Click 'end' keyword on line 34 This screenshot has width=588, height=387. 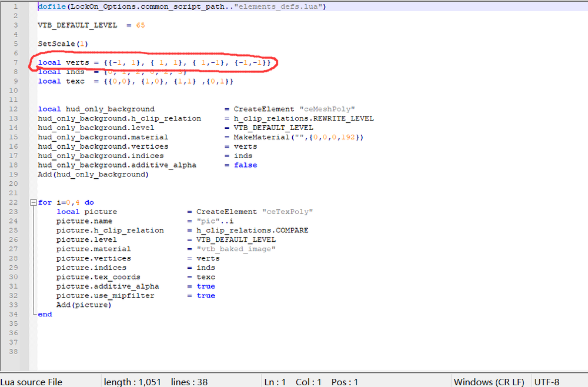coord(45,314)
